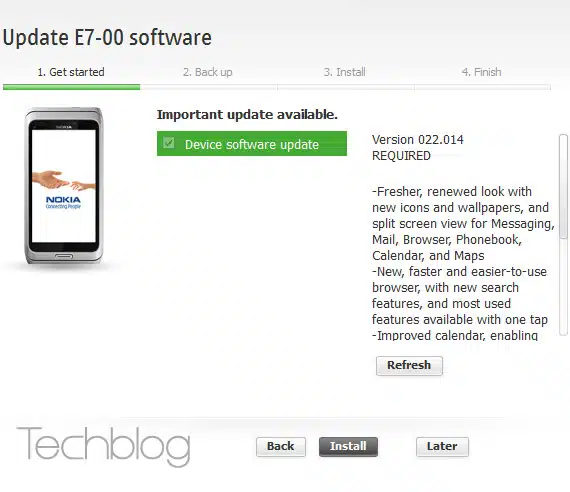Screen dimensions: 570x492
Task: Click the Fresher, renewed look description text
Action: tap(463, 223)
